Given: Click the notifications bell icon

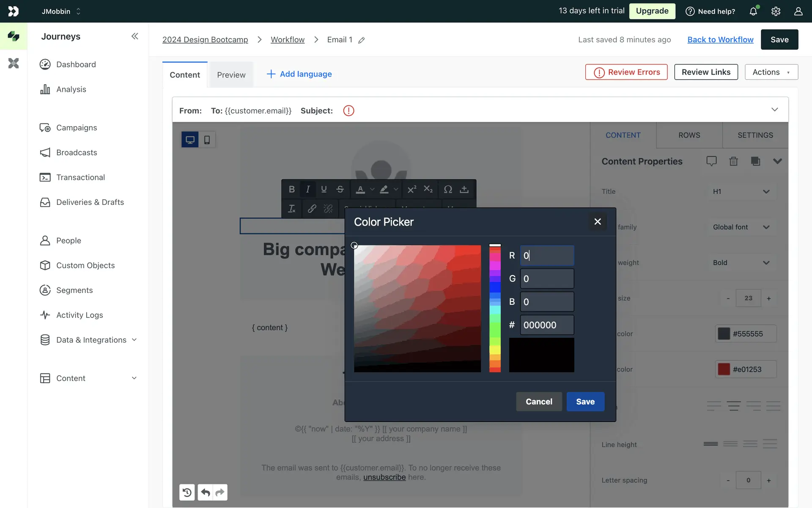Looking at the screenshot, I should (753, 11).
